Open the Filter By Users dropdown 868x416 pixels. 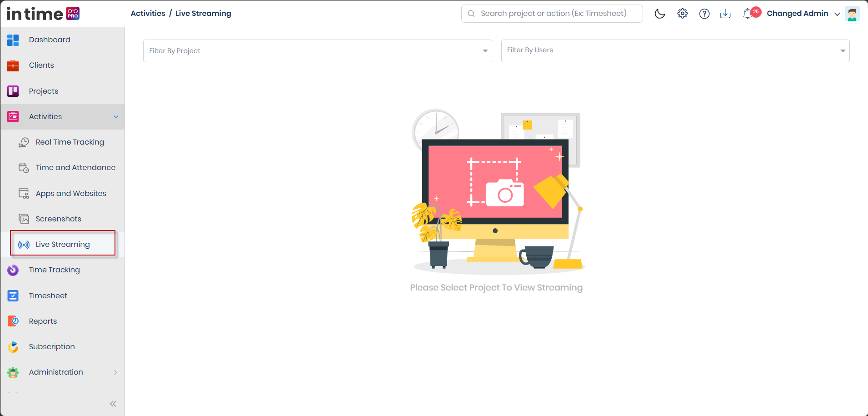(x=675, y=51)
